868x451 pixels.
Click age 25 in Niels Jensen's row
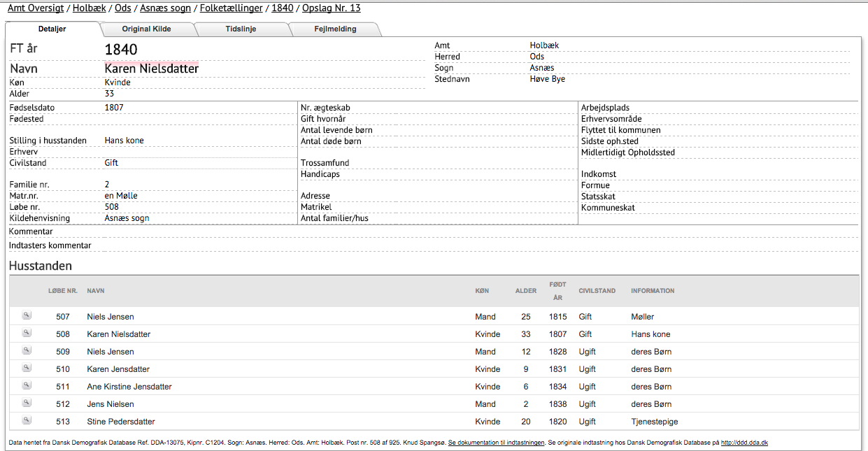tap(526, 317)
